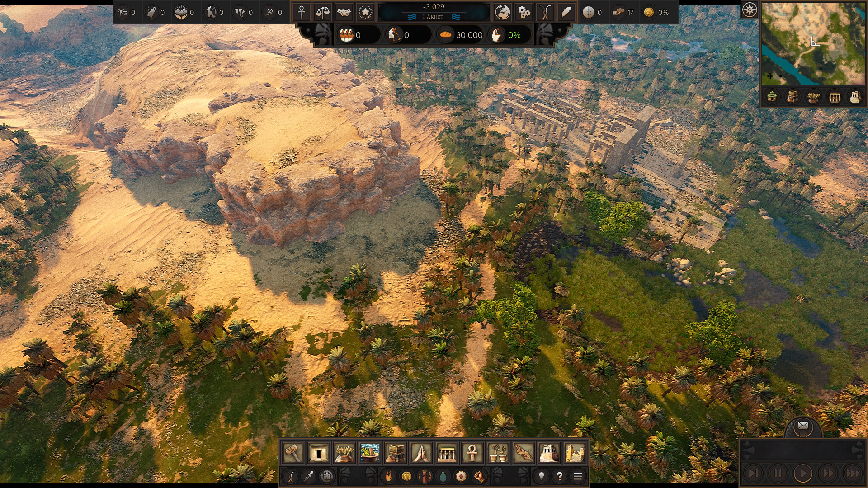Click the question mark help button
868x488 pixels.
click(x=559, y=476)
